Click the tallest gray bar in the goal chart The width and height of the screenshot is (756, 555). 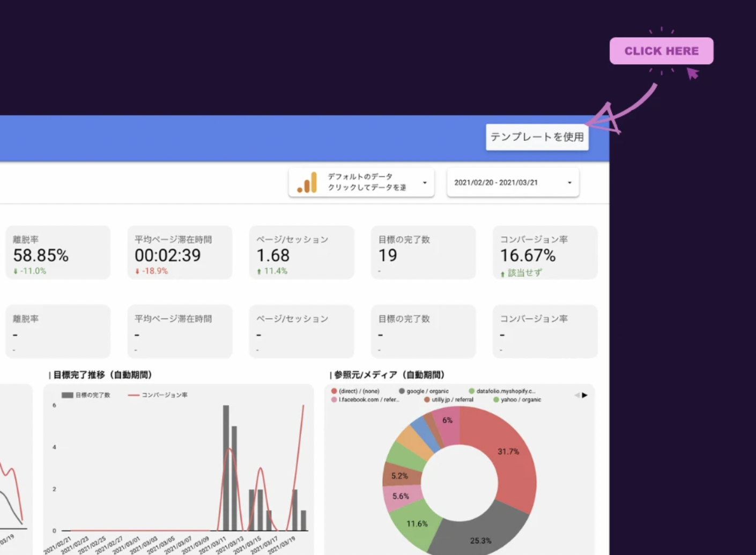tap(226, 468)
